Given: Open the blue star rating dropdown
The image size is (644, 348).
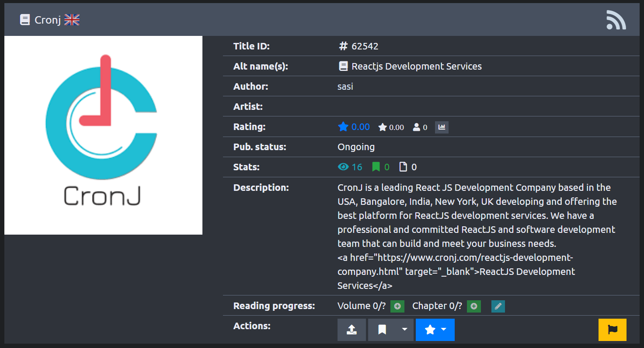Looking at the screenshot, I should tap(435, 330).
